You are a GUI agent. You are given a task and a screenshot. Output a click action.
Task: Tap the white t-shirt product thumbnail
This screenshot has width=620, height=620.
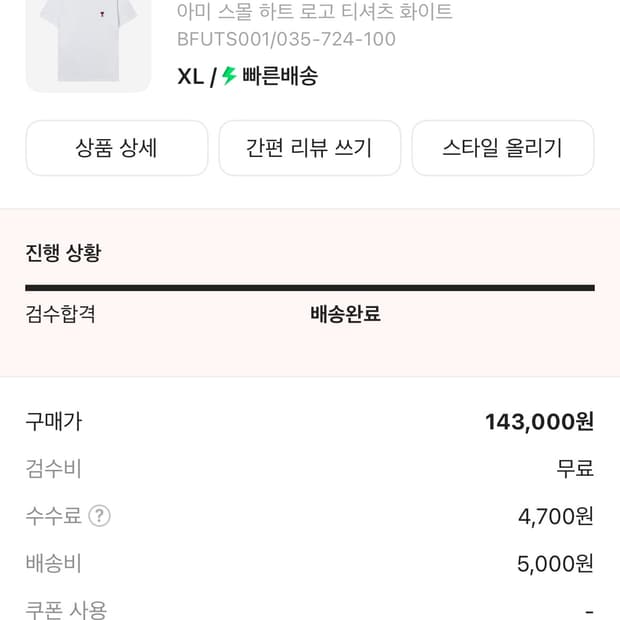point(88,43)
